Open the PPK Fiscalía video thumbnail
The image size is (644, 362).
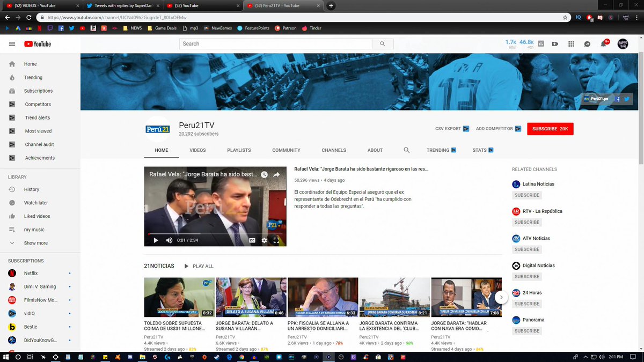click(323, 297)
